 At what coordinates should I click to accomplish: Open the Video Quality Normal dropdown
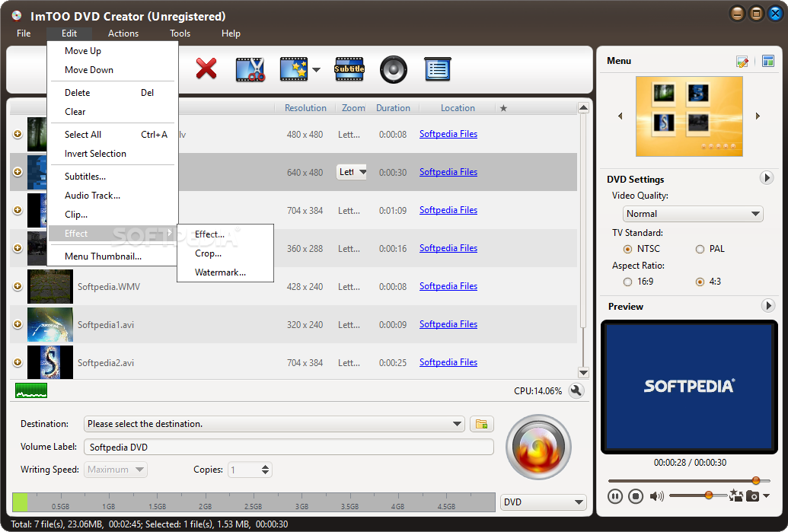pyautogui.click(x=693, y=214)
